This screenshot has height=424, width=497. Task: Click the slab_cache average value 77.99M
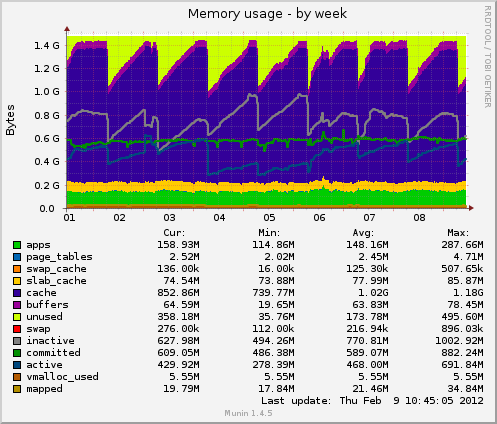point(370,281)
